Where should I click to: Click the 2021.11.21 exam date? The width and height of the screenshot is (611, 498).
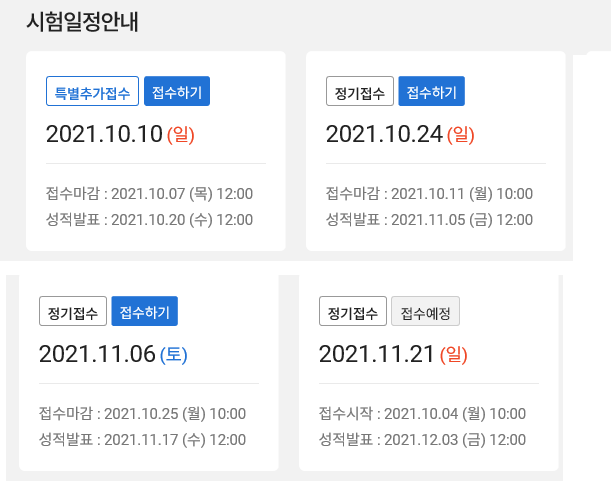click(x=377, y=354)
